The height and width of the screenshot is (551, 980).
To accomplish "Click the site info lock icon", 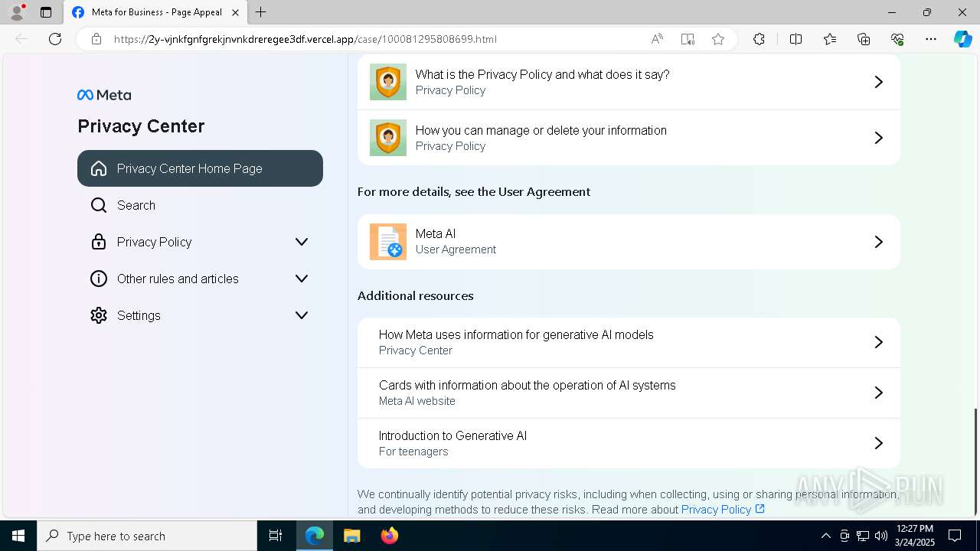I will click(x=96, y=39).
